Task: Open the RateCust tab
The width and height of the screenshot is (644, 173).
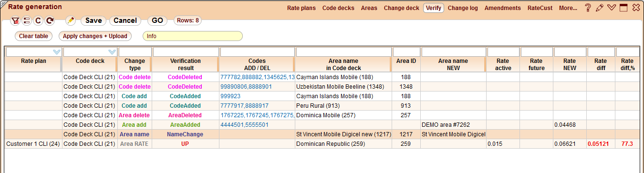Action: [x=540, y=8]
